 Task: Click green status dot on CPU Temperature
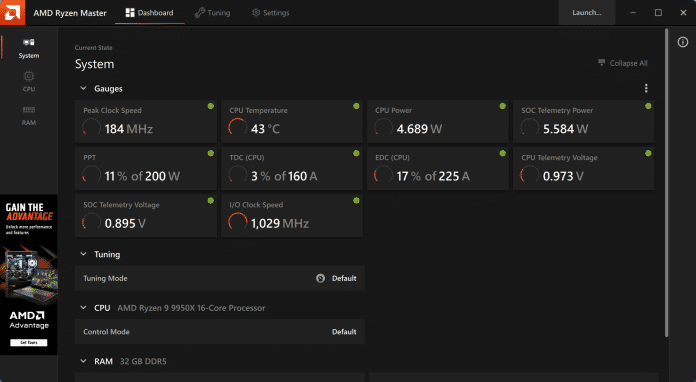click(x=356, y=106)
